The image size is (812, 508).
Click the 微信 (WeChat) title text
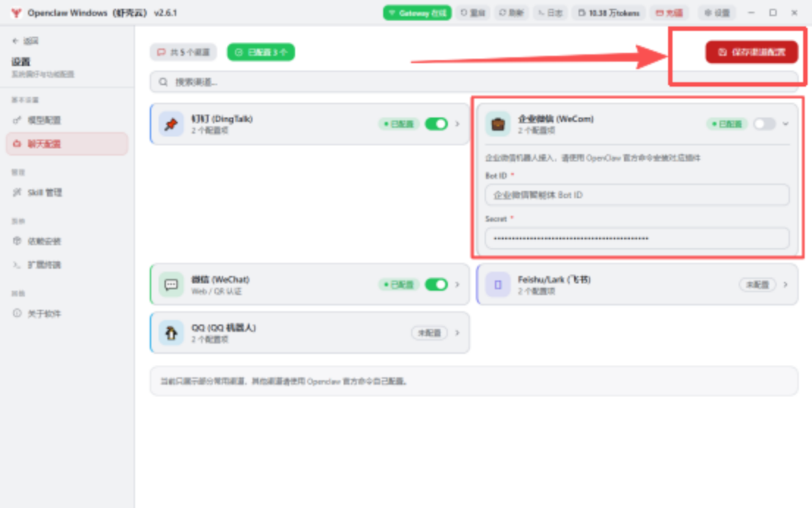tap(220, 280)
